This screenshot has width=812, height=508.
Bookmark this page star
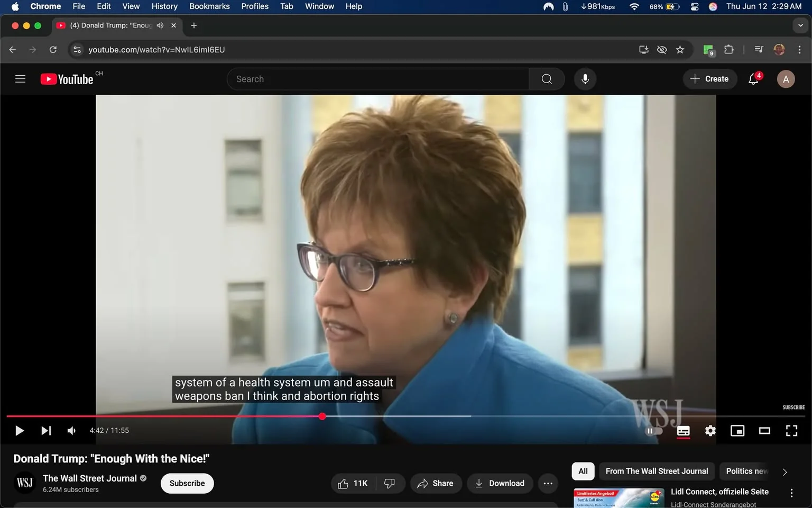pos(680,50)
